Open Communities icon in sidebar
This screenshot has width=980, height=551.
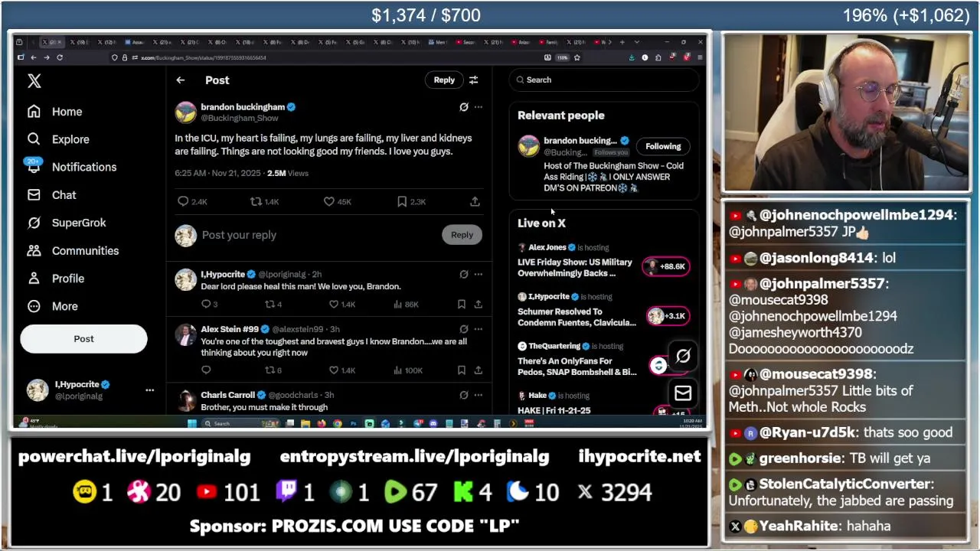coord(34,251)
